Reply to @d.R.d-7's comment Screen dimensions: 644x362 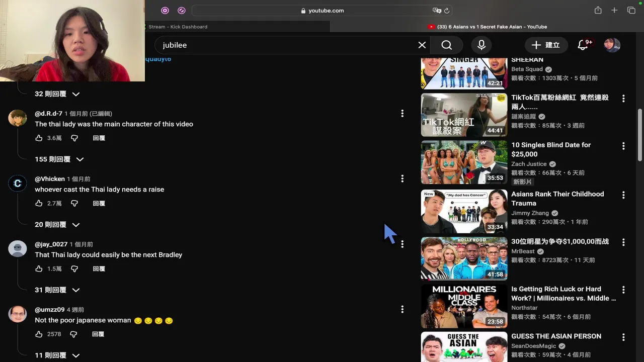(99, 138)
